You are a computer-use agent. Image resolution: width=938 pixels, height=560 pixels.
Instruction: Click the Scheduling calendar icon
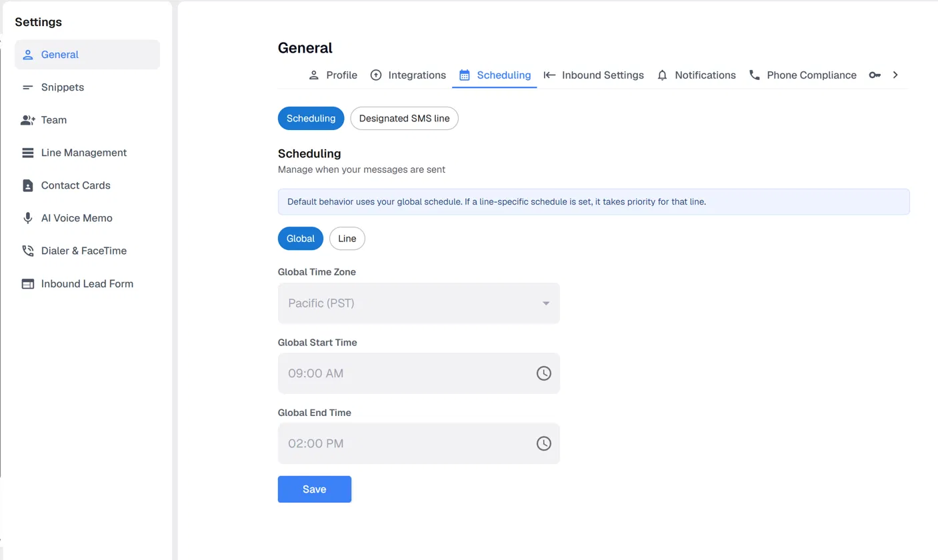[465, 75]
